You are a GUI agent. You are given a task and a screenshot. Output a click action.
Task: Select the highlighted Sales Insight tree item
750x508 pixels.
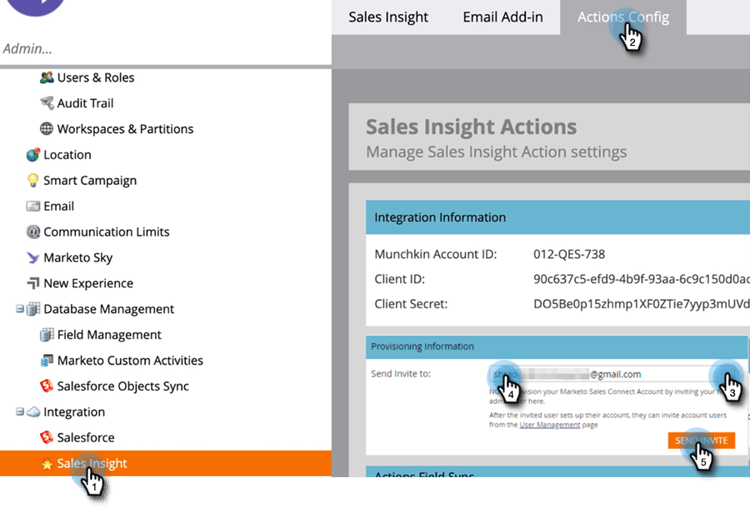165,464
